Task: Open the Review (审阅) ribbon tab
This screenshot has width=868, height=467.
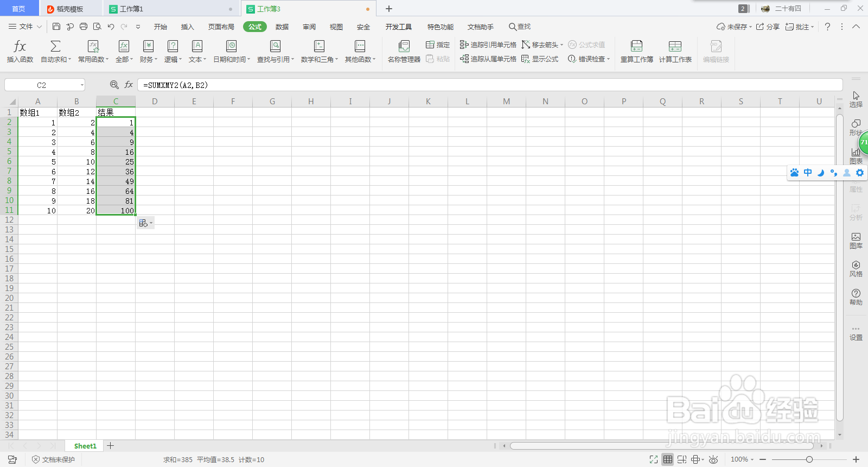Action: 309,27
